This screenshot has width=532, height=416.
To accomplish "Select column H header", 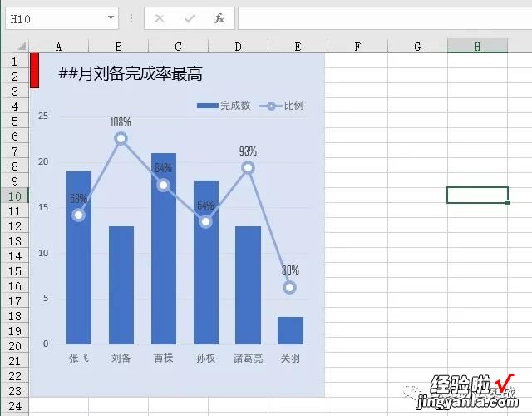I will tap(477, 47).
